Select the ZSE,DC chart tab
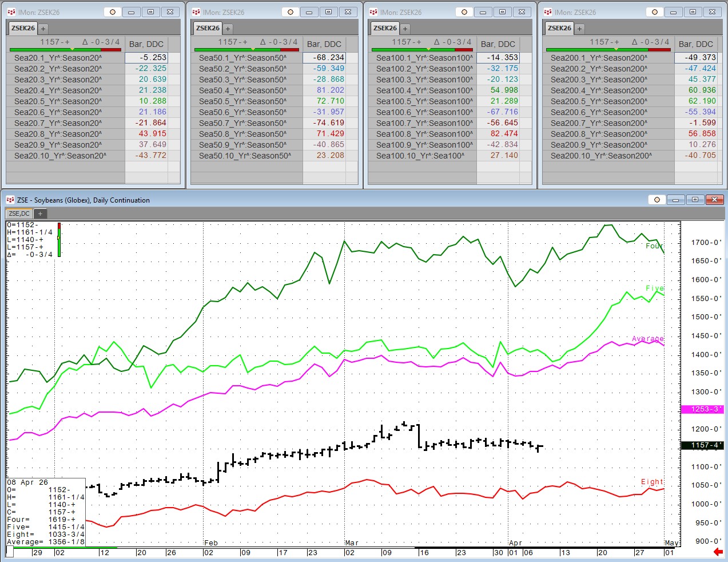The height and width of the screenshot is (562, 728). (19, 213)
